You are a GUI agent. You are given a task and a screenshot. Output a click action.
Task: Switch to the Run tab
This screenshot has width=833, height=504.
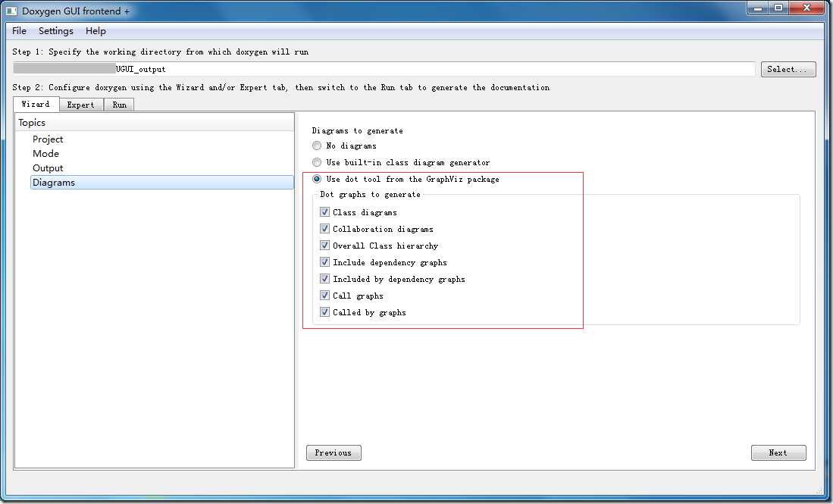pos(119,105)
